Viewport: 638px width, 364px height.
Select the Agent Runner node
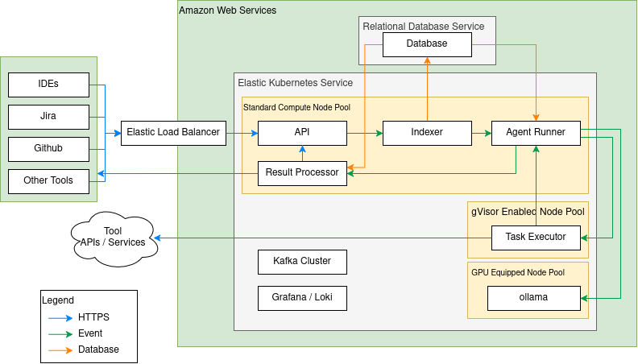point(536,133)
